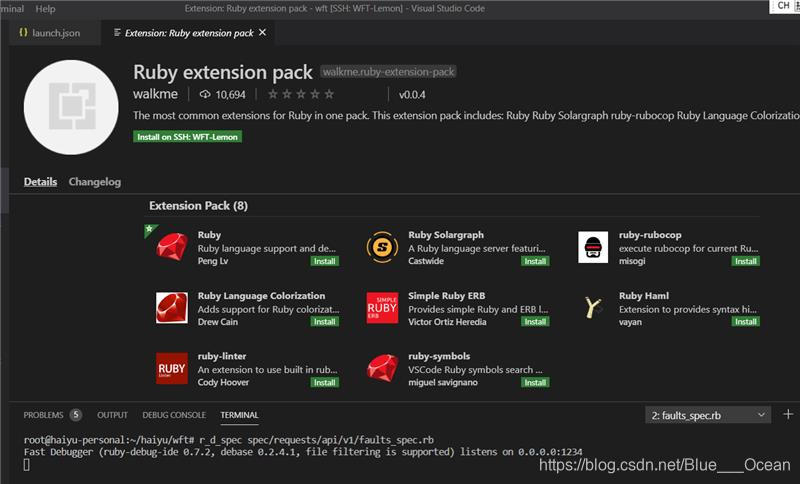The image size is (800, 484).
Task: Click the v0.0.4 version label
Action: tap(412, 95)
